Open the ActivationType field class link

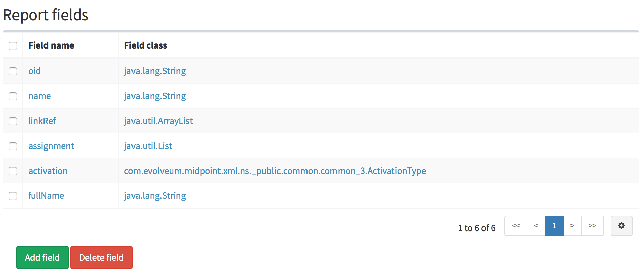pyautogui.click(x=275, y=171)
